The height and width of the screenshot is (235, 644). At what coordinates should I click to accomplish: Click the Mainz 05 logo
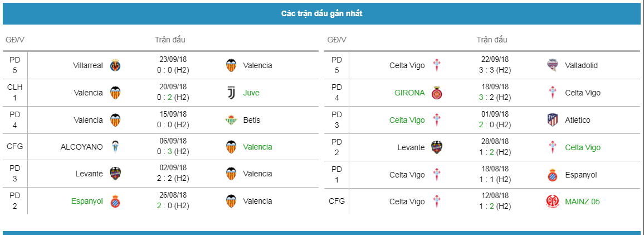click(x=553, y=202)
